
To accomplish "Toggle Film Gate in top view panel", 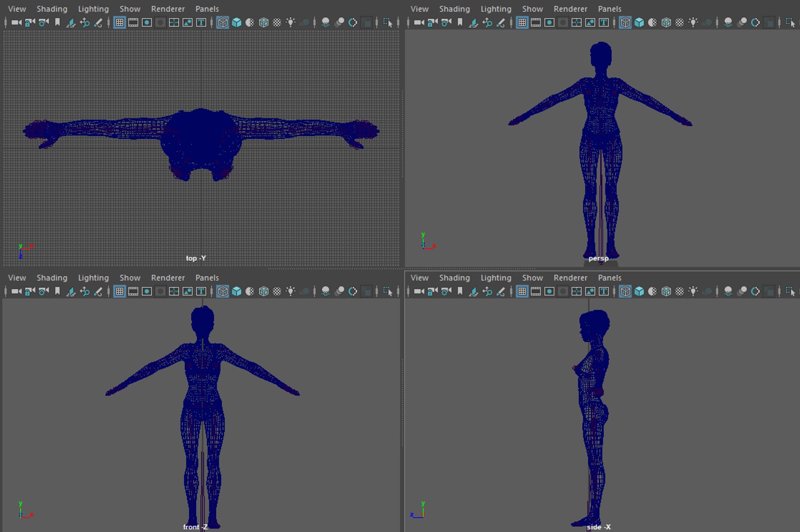I will [x=133, y=23].
